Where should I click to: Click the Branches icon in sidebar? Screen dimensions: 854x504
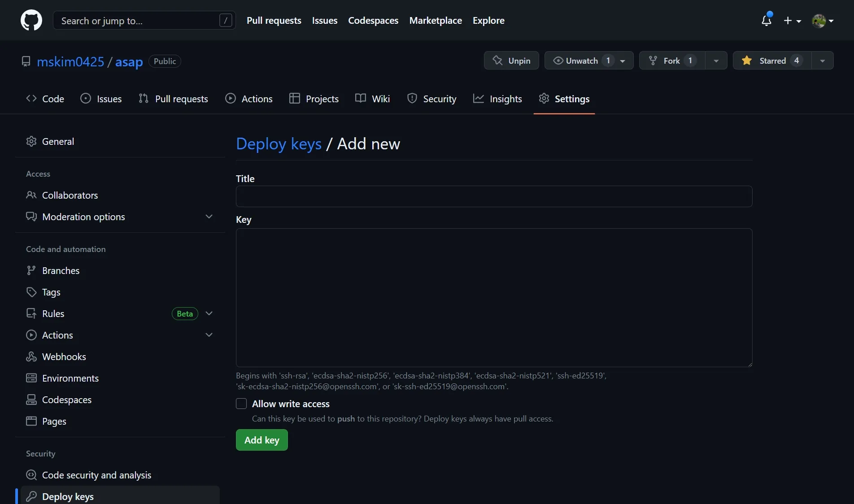pos(31,271)
